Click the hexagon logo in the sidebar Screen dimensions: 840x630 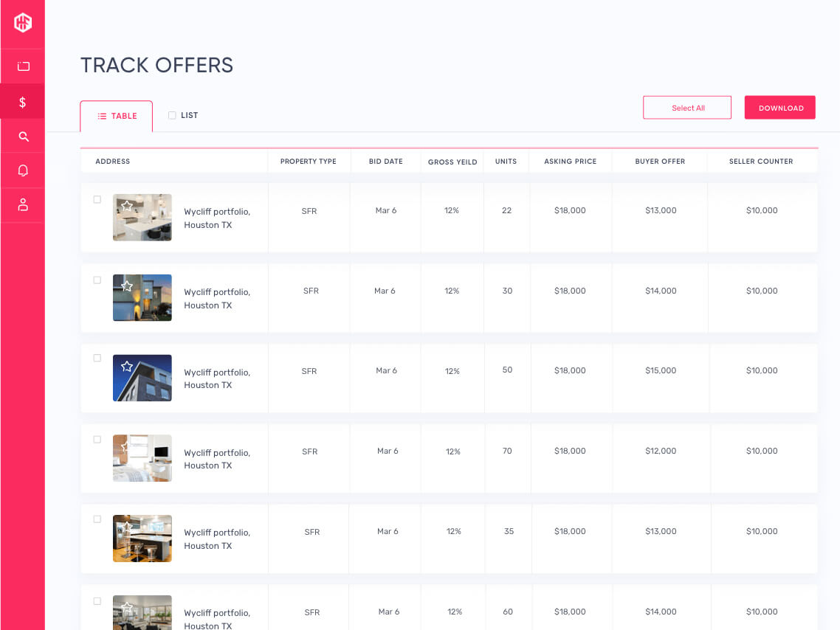click(x=23, y=23)
